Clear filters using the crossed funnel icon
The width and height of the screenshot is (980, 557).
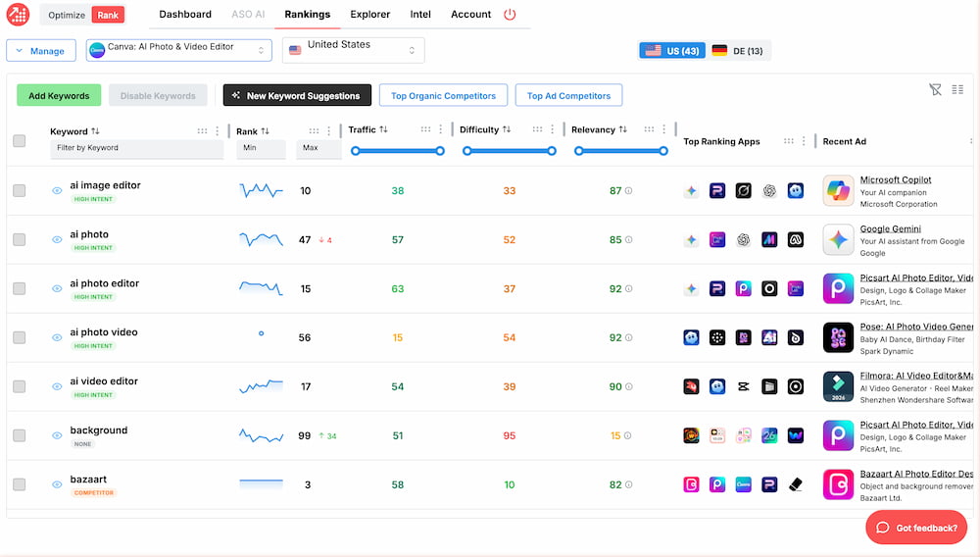935,90
